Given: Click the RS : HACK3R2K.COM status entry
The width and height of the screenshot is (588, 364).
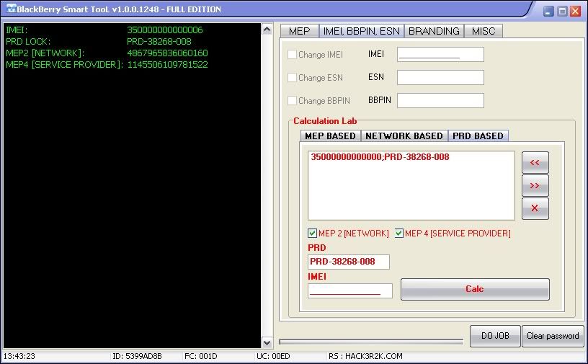Looking at the screenshot, I should point(365,356).
